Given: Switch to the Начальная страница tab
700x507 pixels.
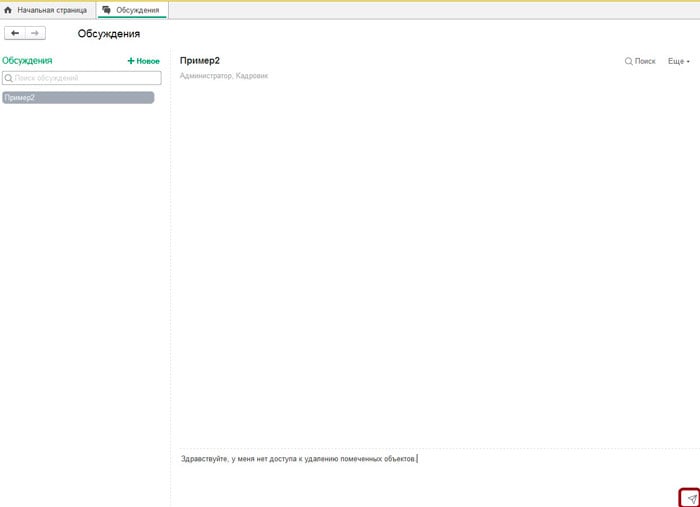Looking at the screenshot, I should (x=51, y=10).
